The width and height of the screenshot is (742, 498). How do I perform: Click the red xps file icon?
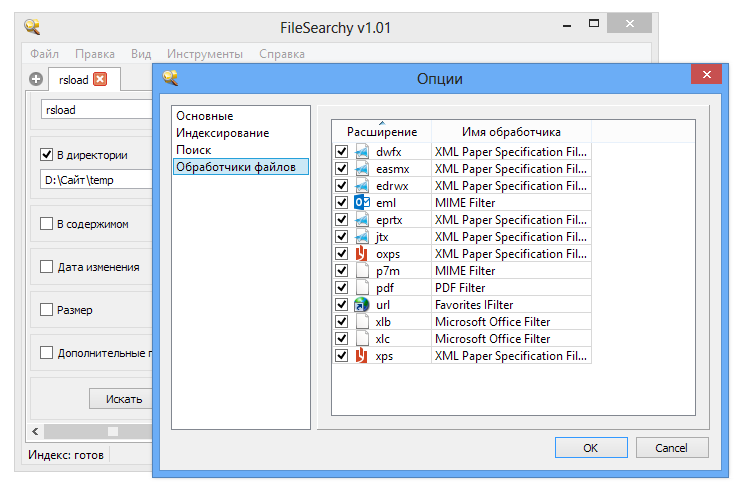362,356
